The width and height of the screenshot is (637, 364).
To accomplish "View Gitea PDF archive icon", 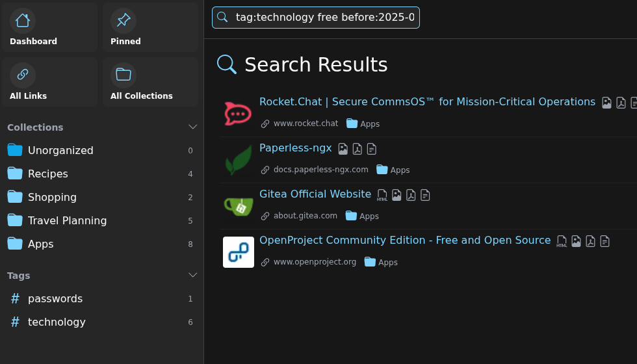I will point(411,196).
